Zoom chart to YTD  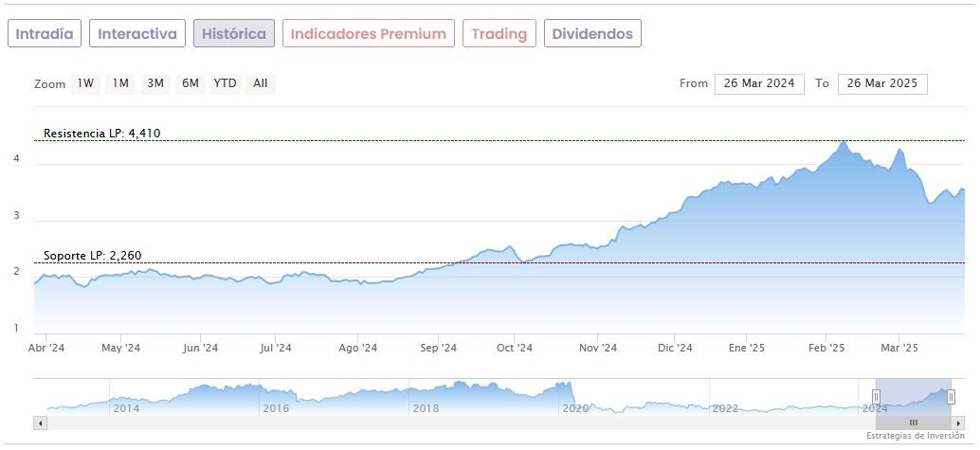click(x=225, y=83)
